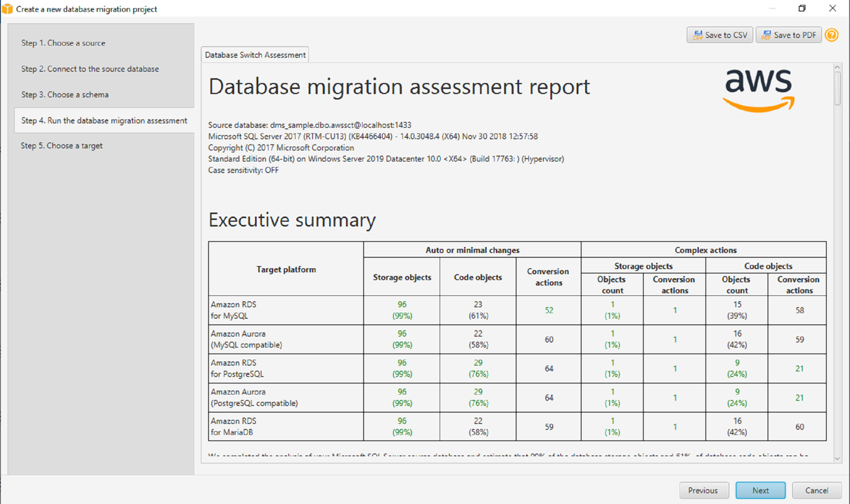This screenshot has height=504, width=850.
Task: Click '29 (76%)' in the RDS for PostgreSQL row
Action: pyautogui.click(x=478, y=368)
